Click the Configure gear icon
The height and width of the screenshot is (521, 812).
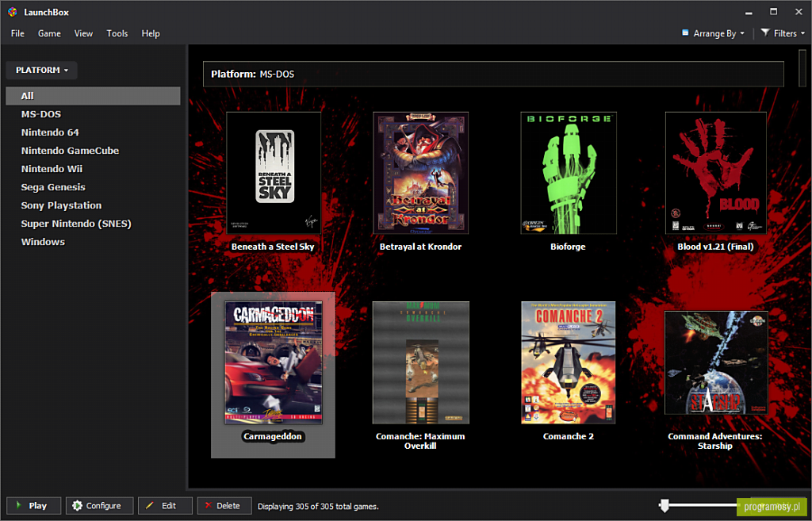click(x=77, y=505)
